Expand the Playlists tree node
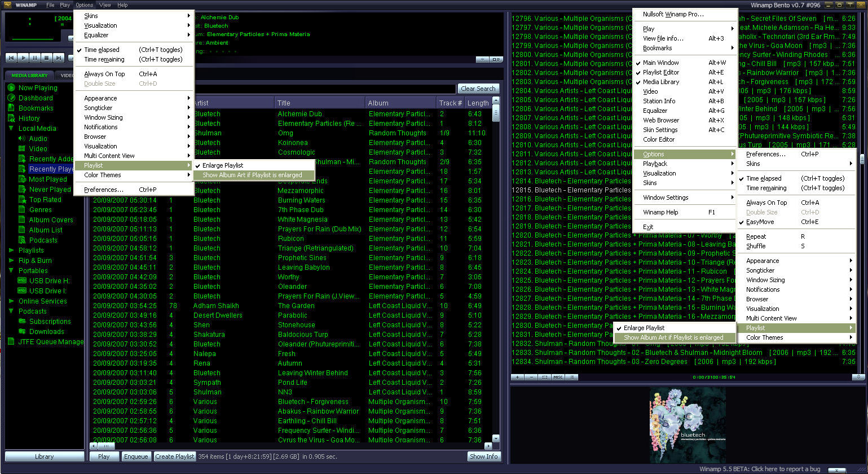 pyautogui.click(x=11, y=251)
